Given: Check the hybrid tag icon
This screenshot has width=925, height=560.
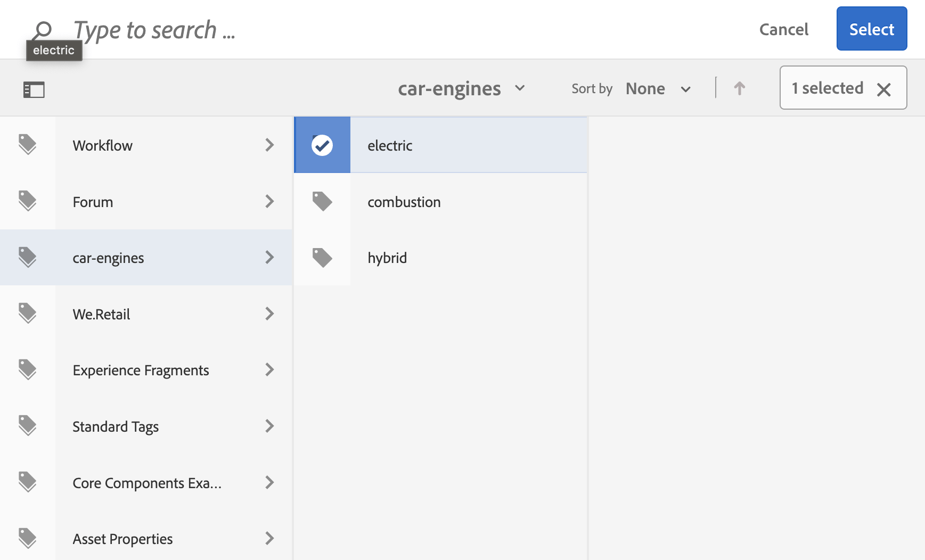Looking at the screenshot, I should tap(322, 258).
